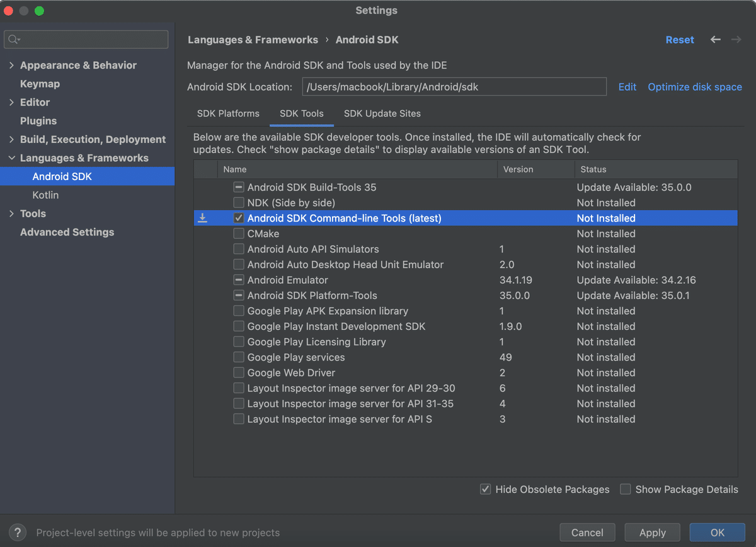Open SDK Update Sites tab

tap(382, 113)
